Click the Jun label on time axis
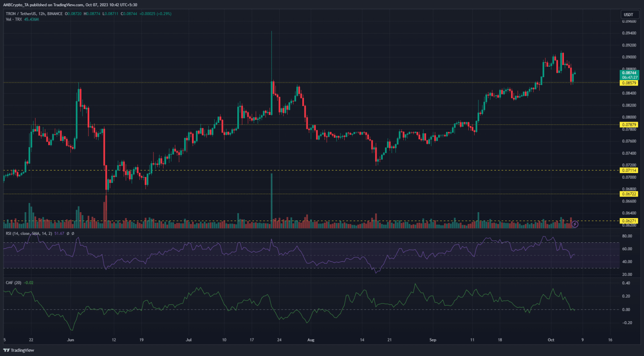 coord(70,340)
